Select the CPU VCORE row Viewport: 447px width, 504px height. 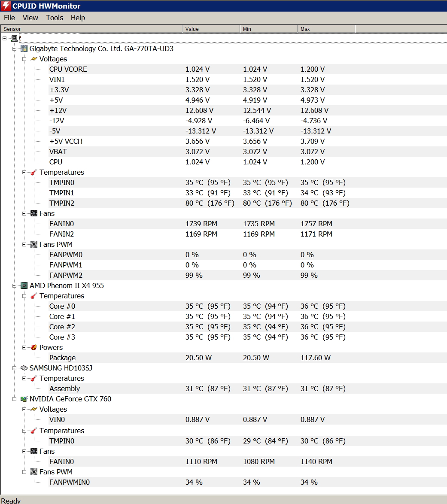click(x=248, y=69)
